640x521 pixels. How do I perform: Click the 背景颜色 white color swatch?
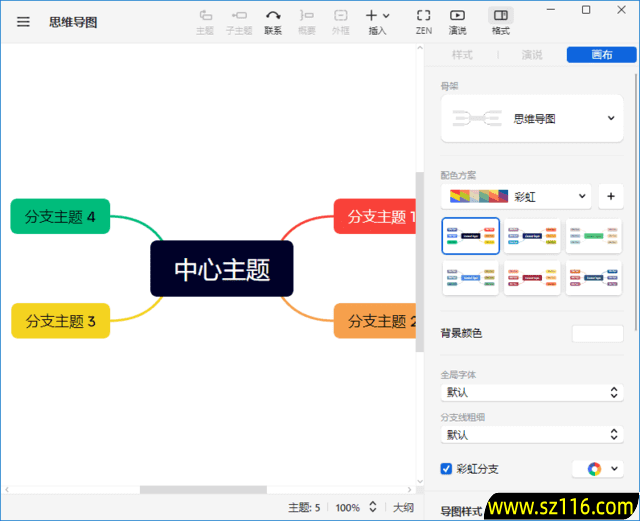597,333
